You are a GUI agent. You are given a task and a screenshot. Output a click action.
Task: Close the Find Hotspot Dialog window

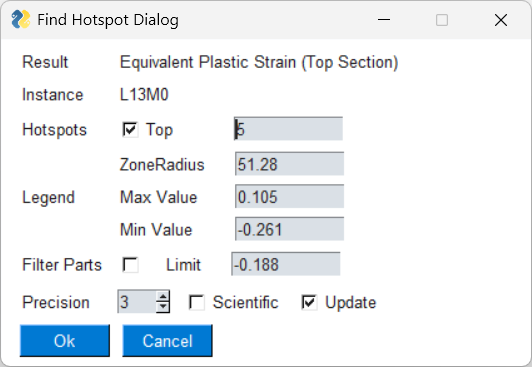(501, 20)
